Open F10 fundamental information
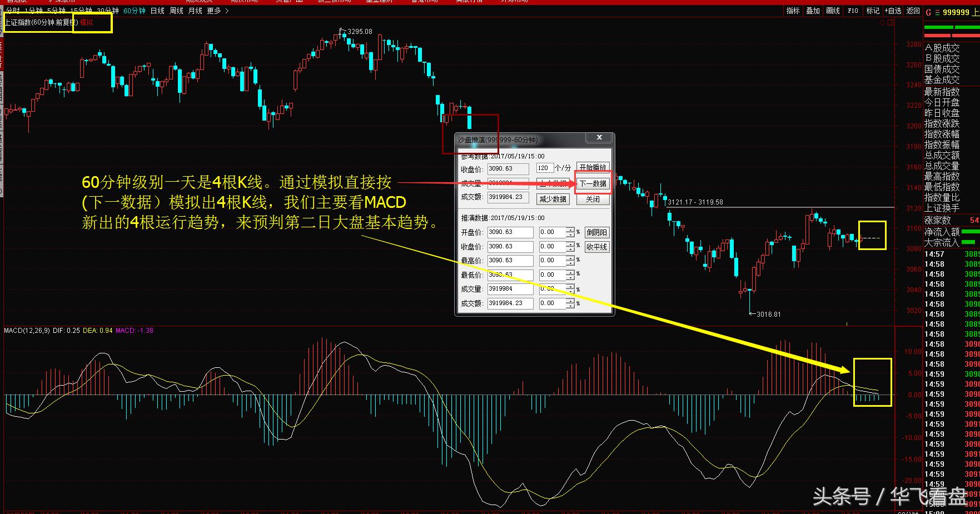The width and height of the screenshot is (980, 514). [x=853, y=11]
